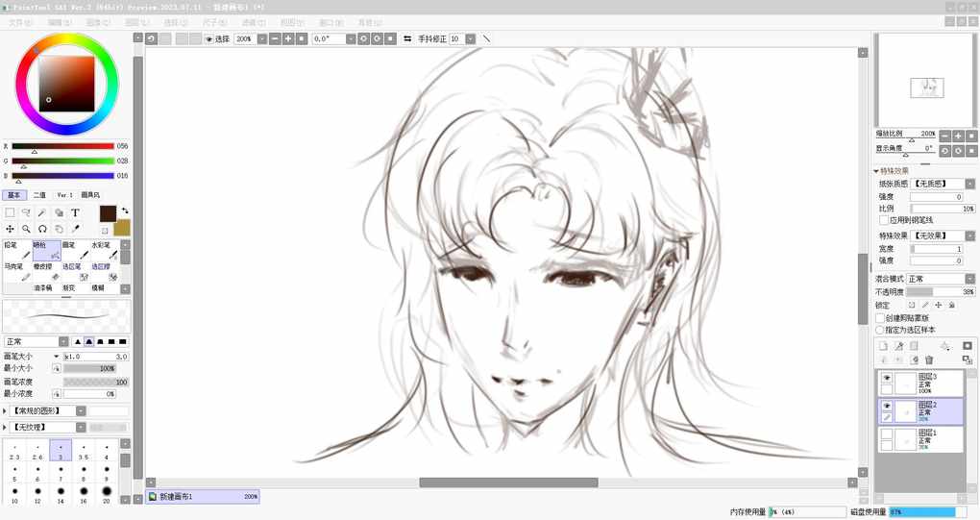Open the 文件 menu
The height and width of the screenshot is (520, 980).
click(20, 21)
